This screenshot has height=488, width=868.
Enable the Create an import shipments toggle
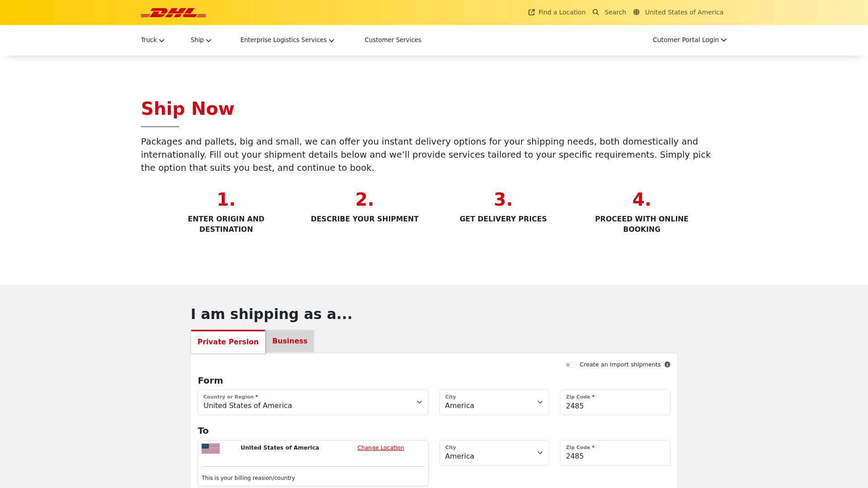click(x=571, y=364)
